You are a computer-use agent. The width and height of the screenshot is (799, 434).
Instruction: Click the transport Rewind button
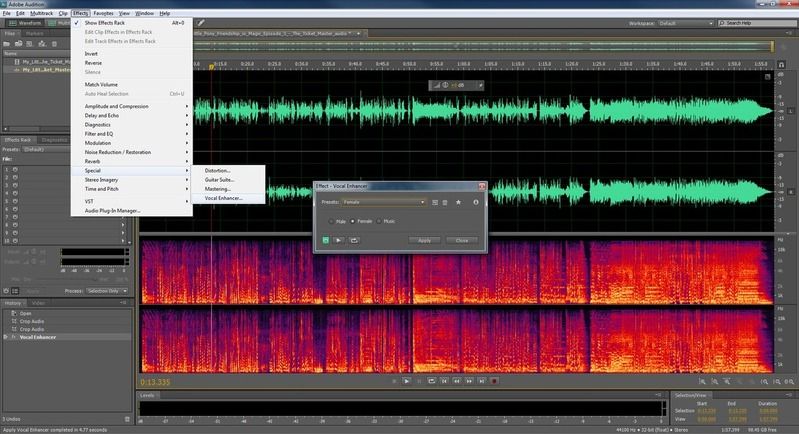click(x=457, y=381)
